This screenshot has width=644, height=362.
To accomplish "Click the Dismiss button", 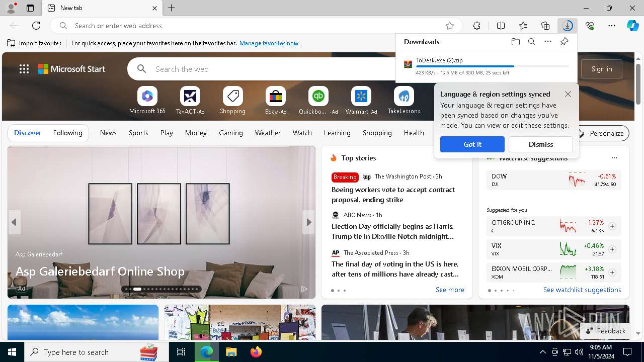I will pyautogui.click(x=541, y=144).
